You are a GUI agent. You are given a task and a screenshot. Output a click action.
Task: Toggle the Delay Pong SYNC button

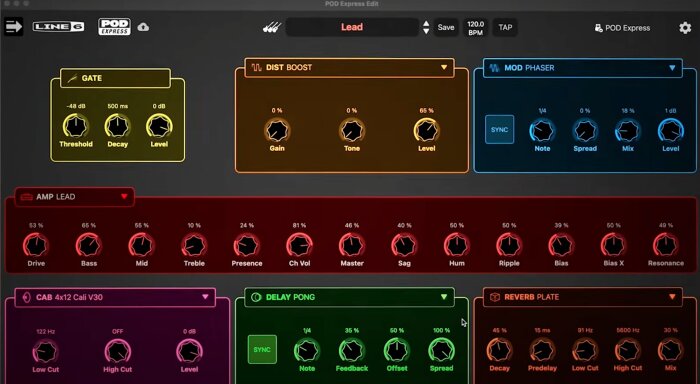(x=262, y=349)
